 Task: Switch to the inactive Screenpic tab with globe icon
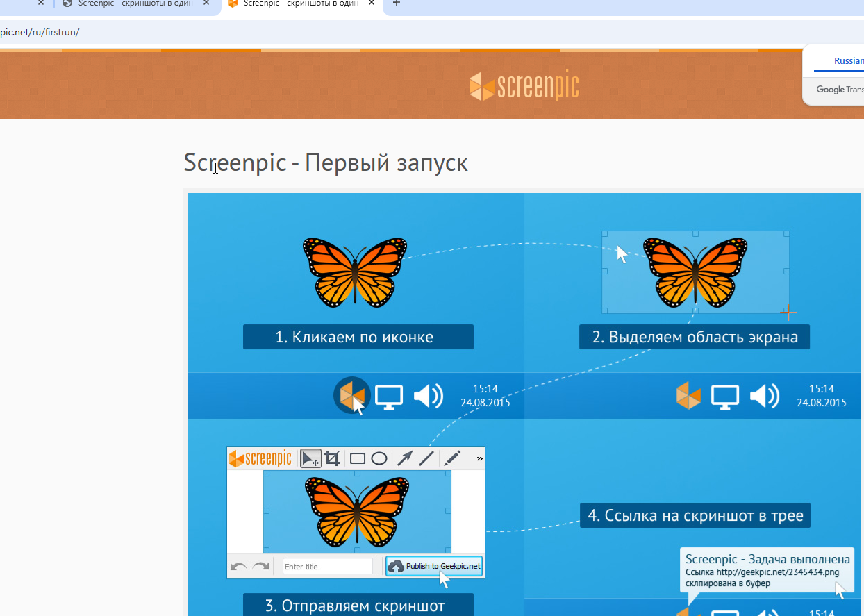click(x=135, y=3)
